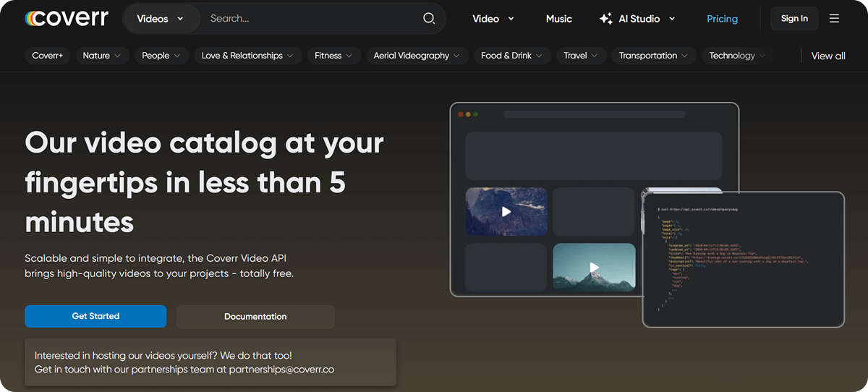The image size is (868, 392).
Task: Expand the Aerial Videography category
Action: [417, 56]
